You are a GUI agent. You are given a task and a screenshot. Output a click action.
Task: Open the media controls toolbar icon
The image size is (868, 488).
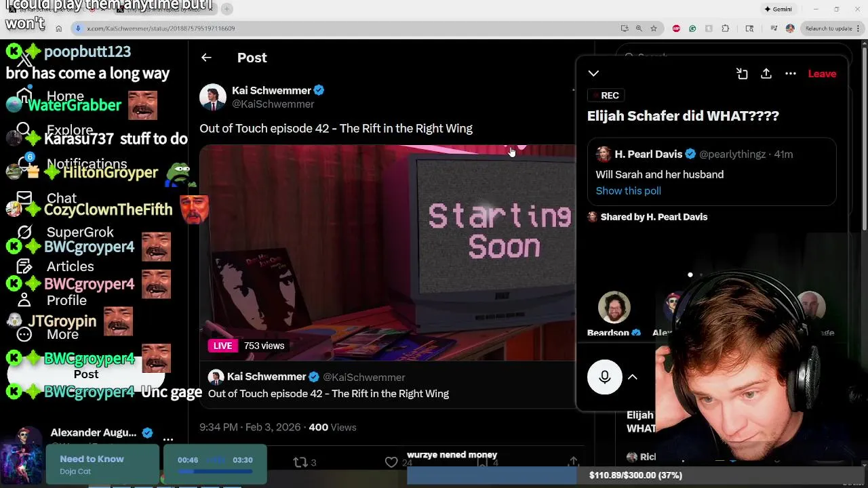point(774,28)
